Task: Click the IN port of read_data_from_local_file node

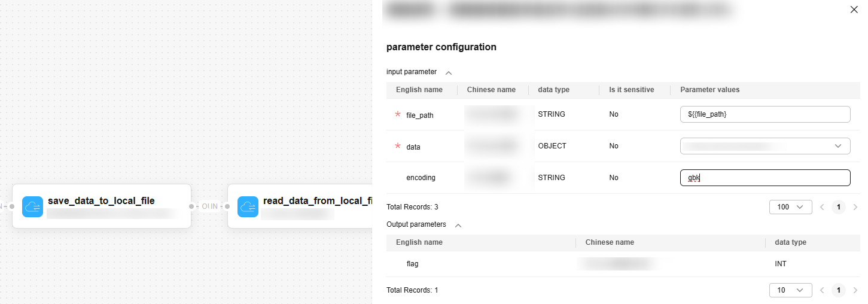Action: point(227,206)
